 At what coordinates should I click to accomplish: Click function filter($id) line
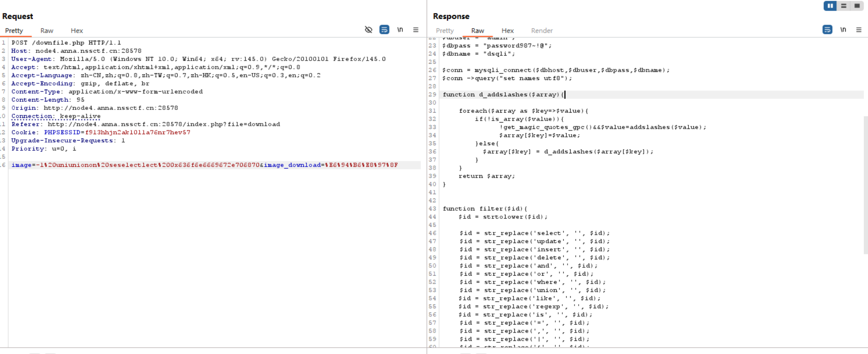point(485,209)
